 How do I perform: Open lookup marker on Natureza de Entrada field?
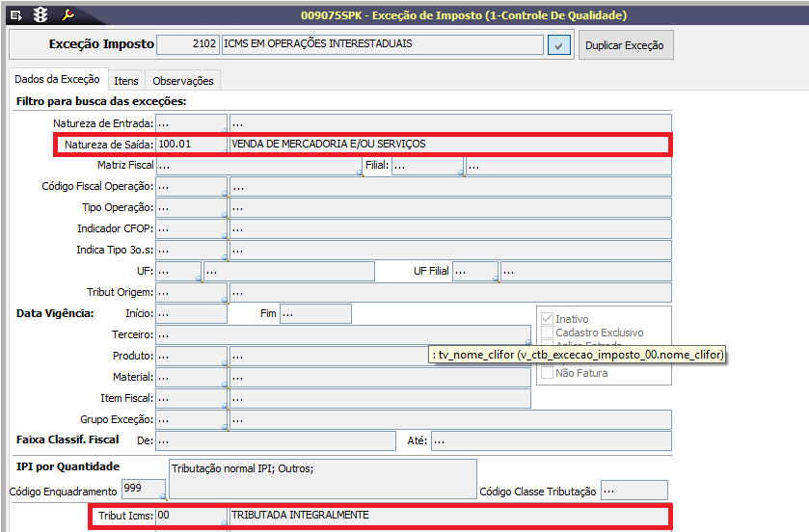coord(225,130)
